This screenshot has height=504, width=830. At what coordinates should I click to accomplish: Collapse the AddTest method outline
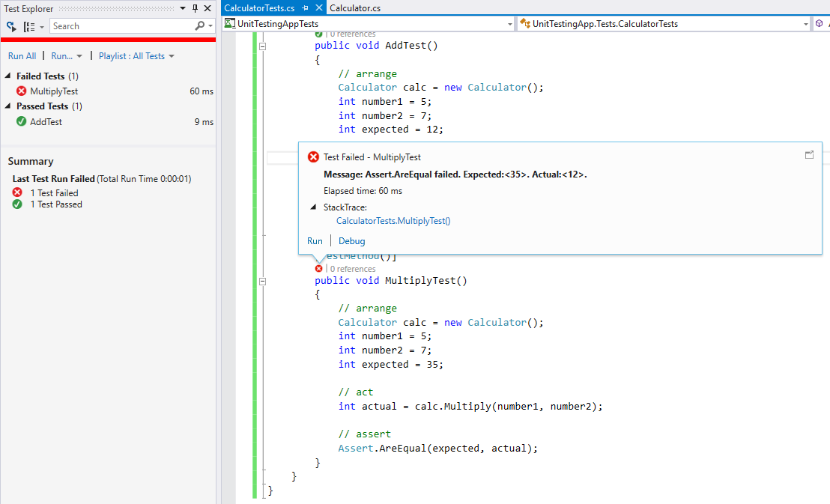[262, 46]
